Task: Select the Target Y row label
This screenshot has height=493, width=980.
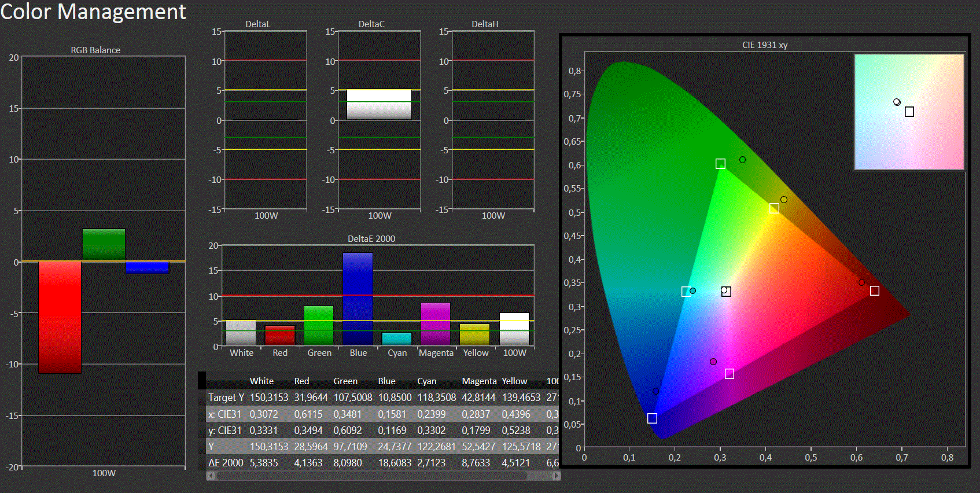Action: tap(226, 398)
